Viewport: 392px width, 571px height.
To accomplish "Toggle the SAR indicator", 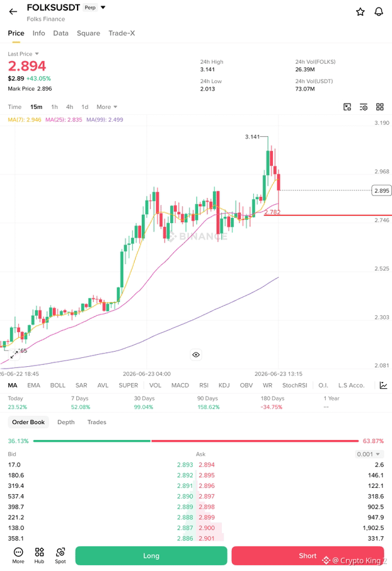I will tap(81, 385).
